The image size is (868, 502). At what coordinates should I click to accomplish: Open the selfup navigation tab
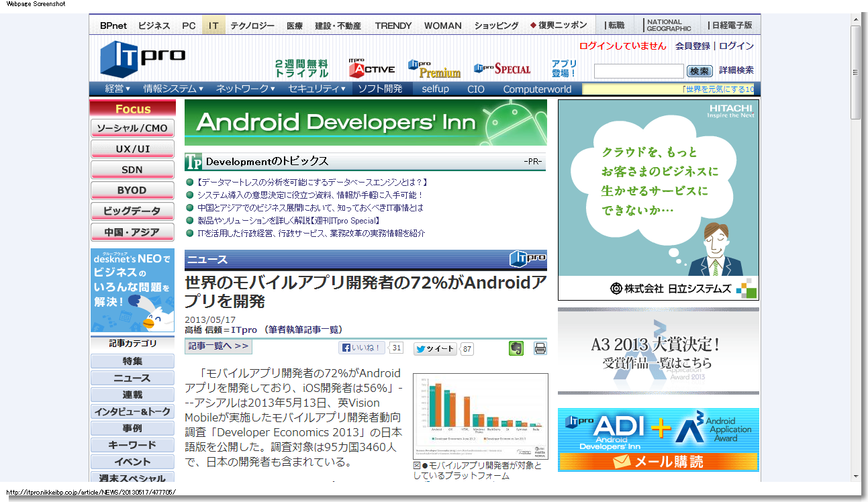point(436,89)
